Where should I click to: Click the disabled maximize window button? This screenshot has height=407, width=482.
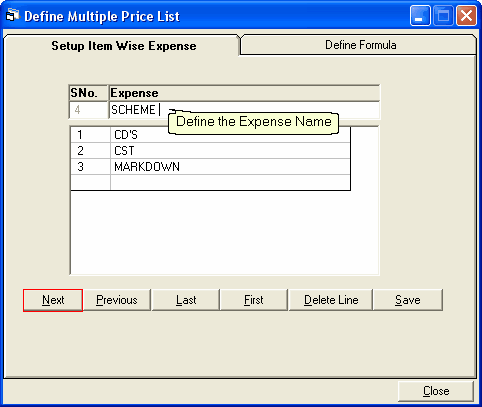443,15
